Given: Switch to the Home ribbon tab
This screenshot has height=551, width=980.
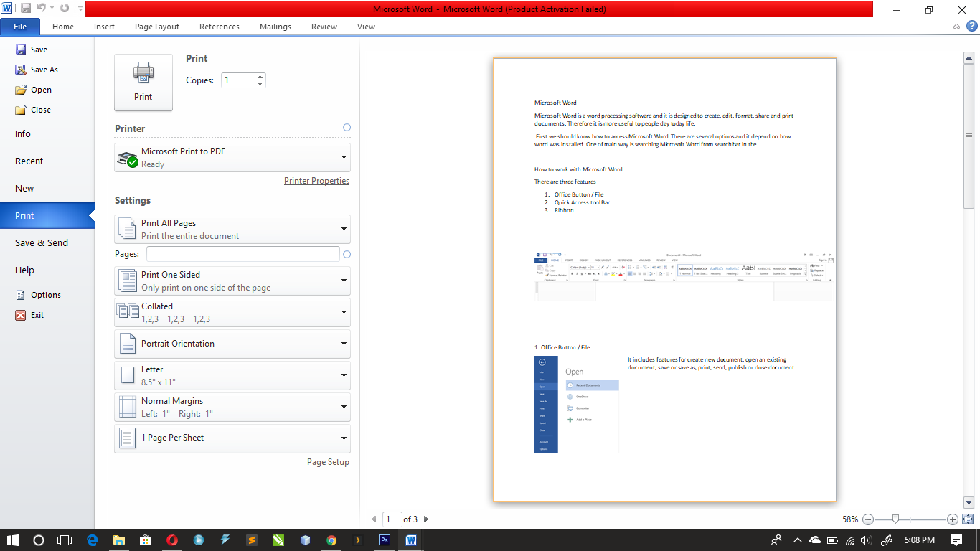Looking at the screenshot, I should pyautogui.click(x=62, y=27).
